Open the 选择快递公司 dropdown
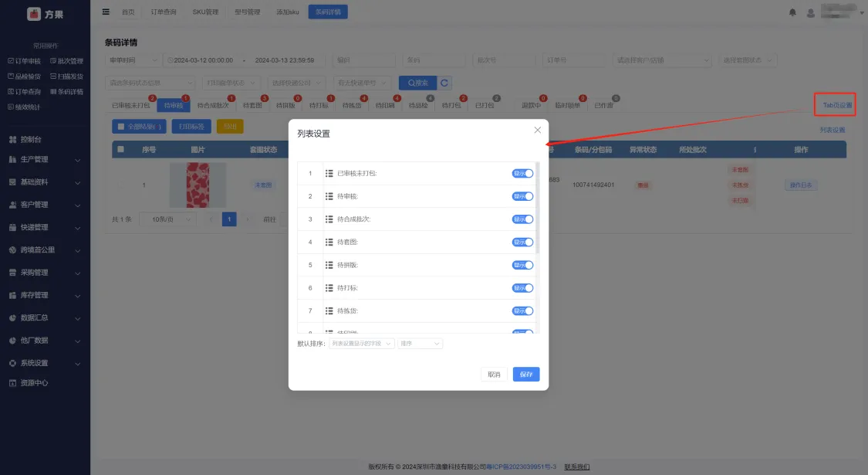The height and width of the screenshot is (475, 868). [x=297, y=83]
